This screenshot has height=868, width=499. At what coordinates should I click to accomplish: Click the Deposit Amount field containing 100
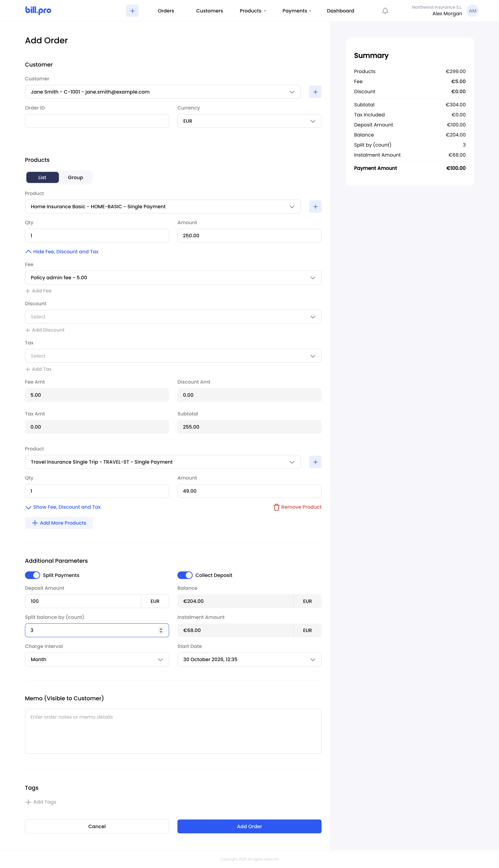(x=83, y=601)
